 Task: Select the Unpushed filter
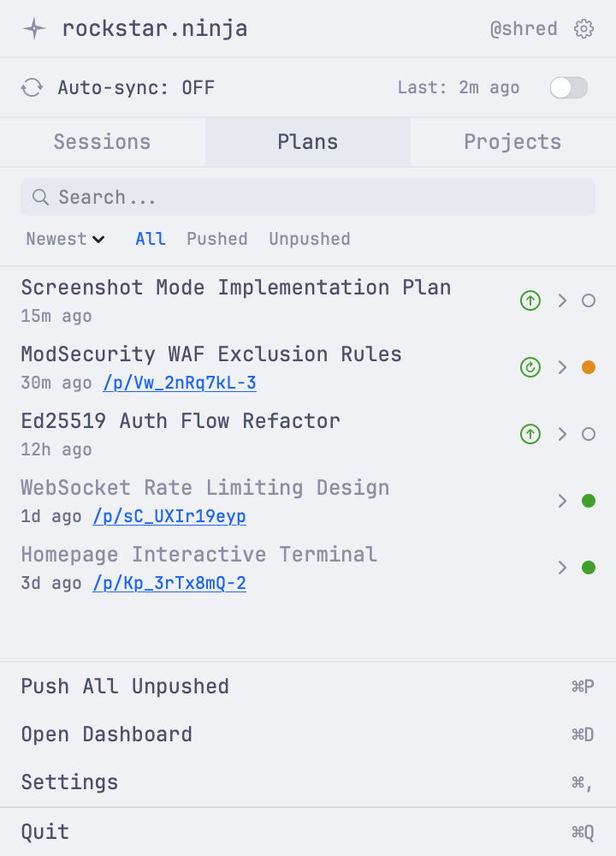click(x=309, y=239)
